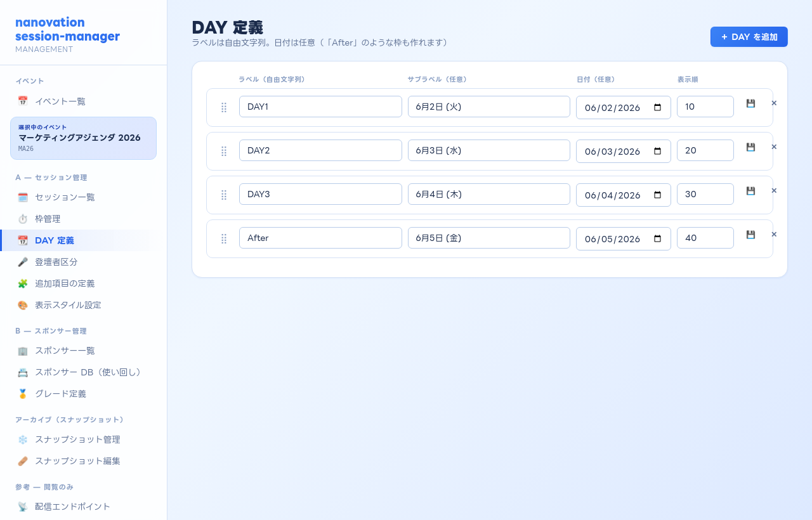
Task: Click the save icon for After row
Action: pos(750,235)
